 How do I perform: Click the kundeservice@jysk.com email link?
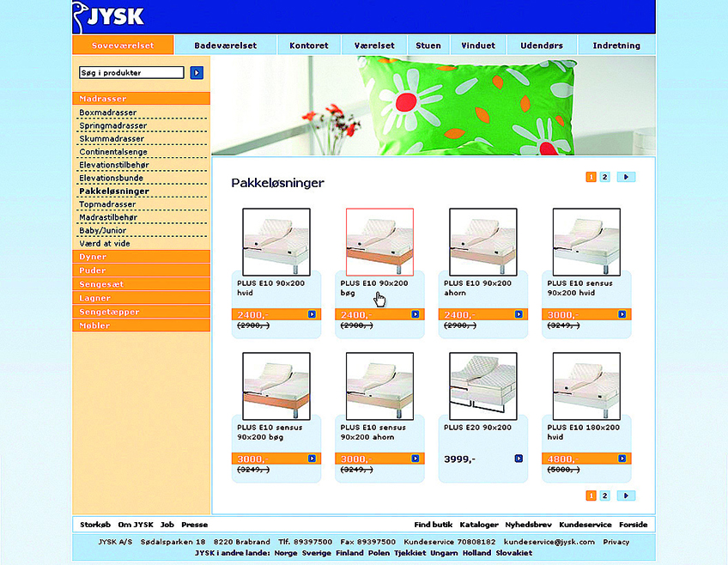coord(549,542)
